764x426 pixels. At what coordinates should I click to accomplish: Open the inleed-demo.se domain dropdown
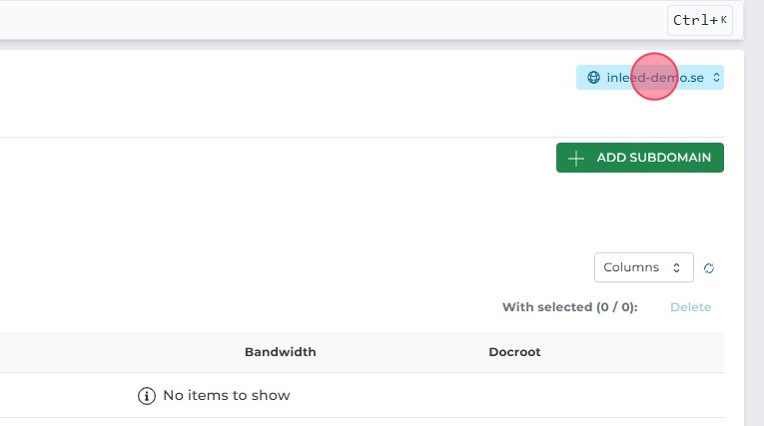click(x=649, y=78)
